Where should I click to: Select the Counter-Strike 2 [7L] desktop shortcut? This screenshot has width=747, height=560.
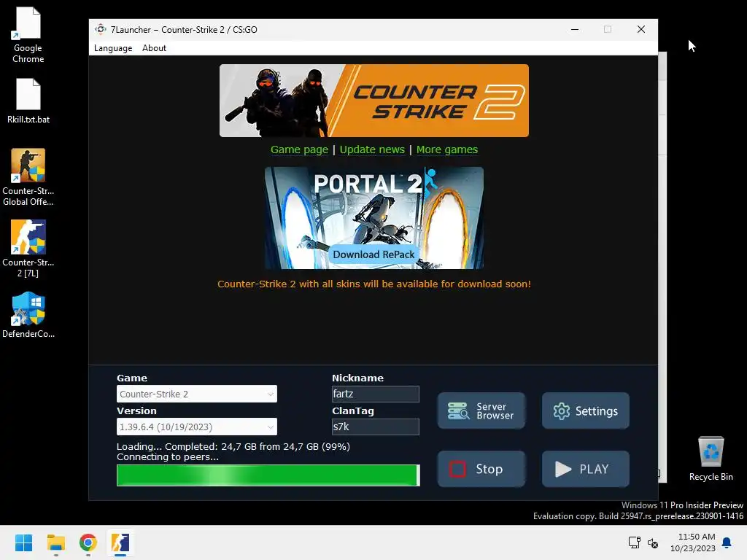(28, 249)
